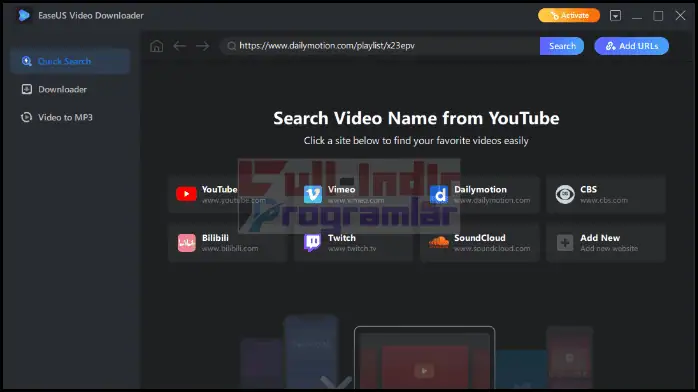Open the title bar dropdown menu icon
Screen dimensions: 698x392
coord(615,16)
